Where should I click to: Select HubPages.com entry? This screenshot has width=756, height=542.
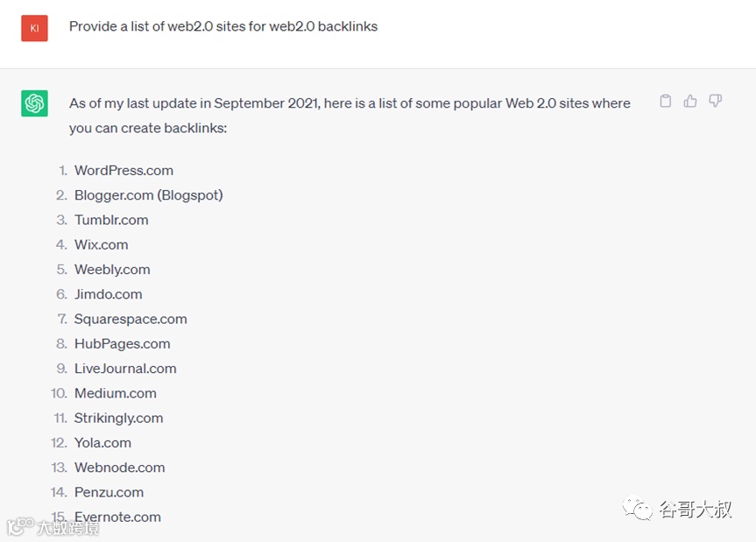click(122, 344)
